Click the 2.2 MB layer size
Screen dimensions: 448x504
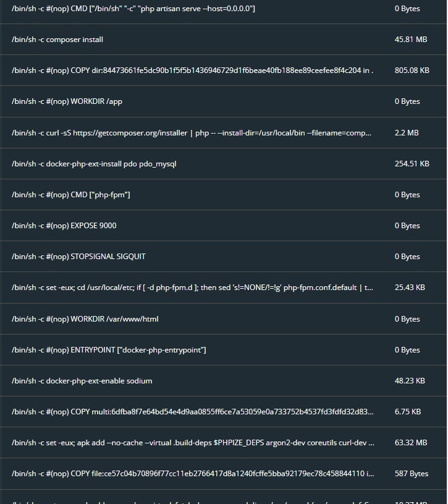point(407,133)
